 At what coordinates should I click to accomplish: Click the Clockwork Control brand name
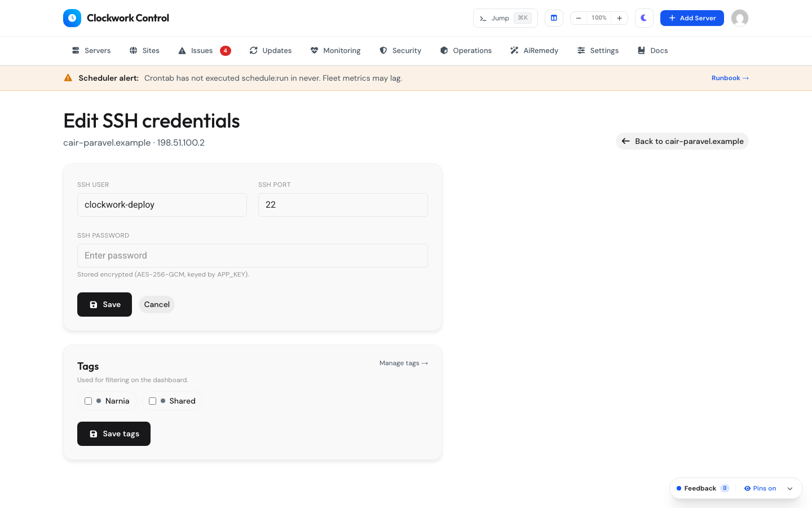128,18
